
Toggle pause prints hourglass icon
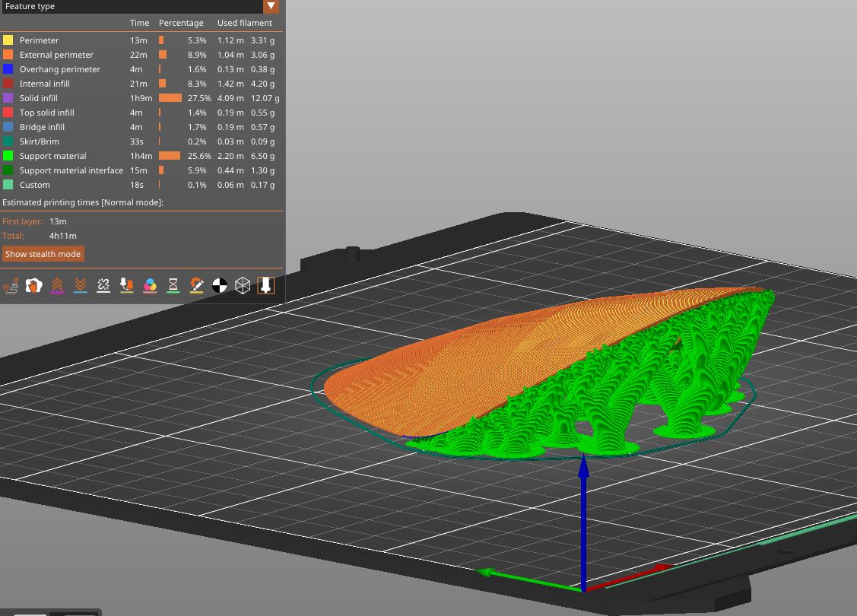click(x=173, y=285)
